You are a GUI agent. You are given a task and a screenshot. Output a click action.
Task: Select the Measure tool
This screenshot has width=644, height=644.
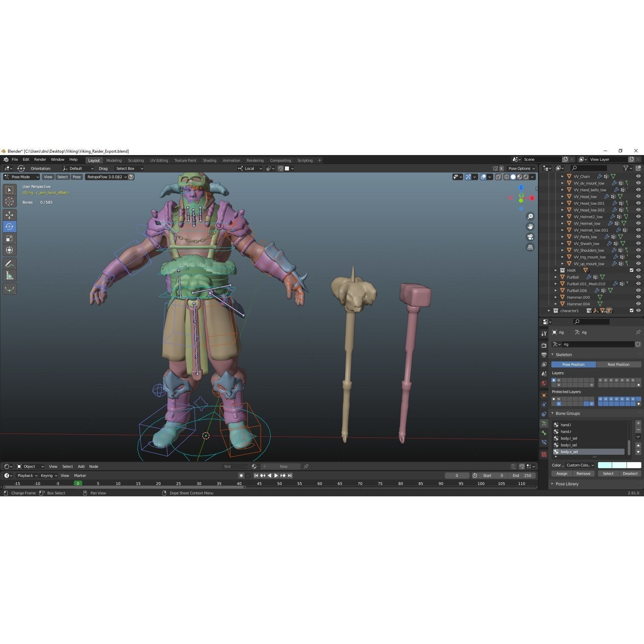pyautogui.click(x=9, y=274)
